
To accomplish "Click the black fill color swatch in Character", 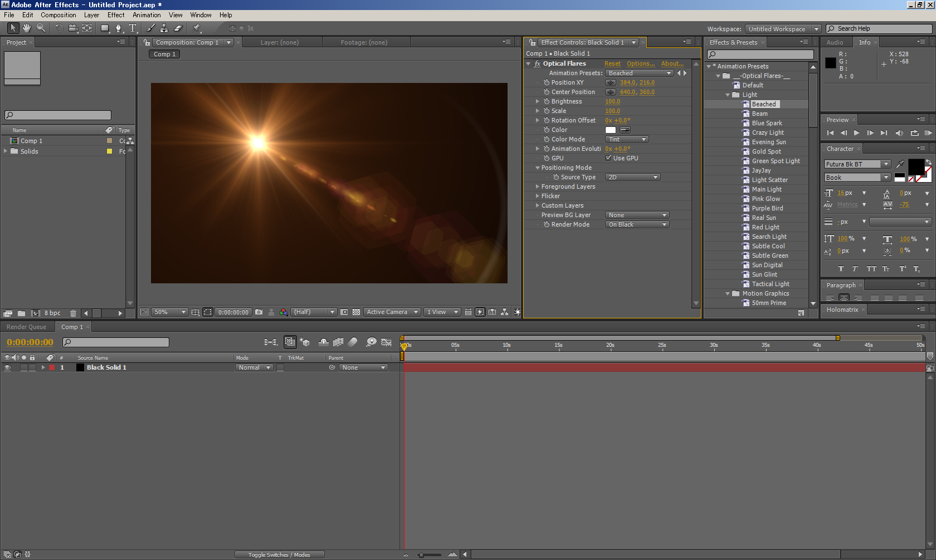I will pos(916,166).
